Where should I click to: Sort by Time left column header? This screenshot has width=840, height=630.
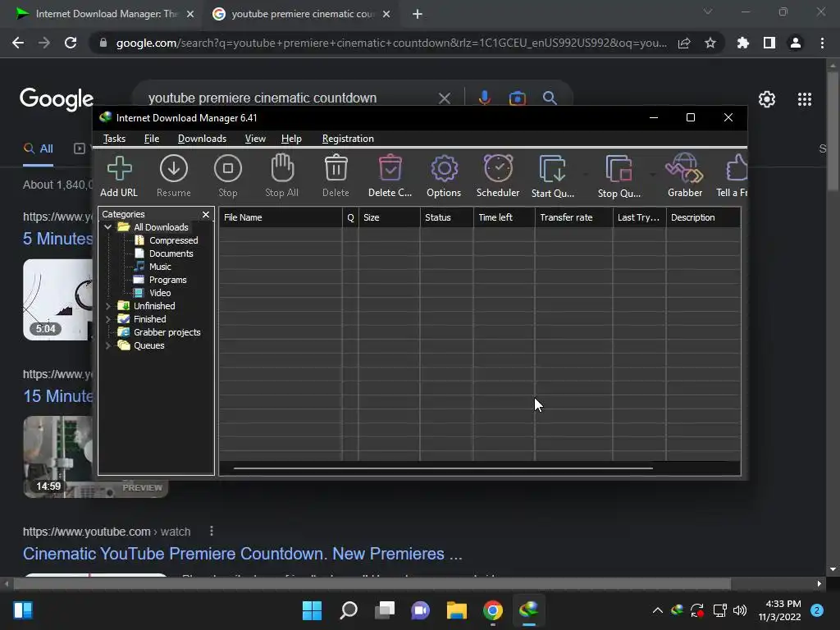(x=504, y=217)
